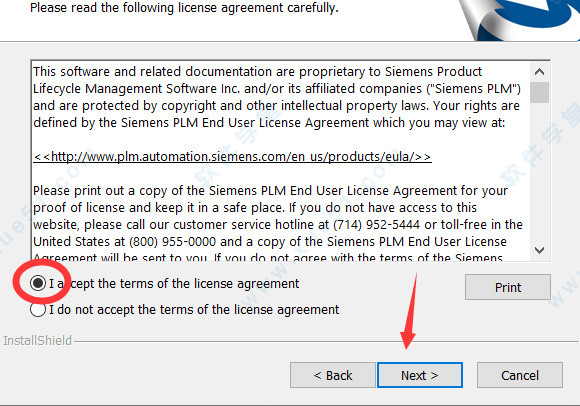Open the Siemens PLM EULA web link
Image resolution: width=580 pixels, height=406 pixels.
(x=232, y=157)
